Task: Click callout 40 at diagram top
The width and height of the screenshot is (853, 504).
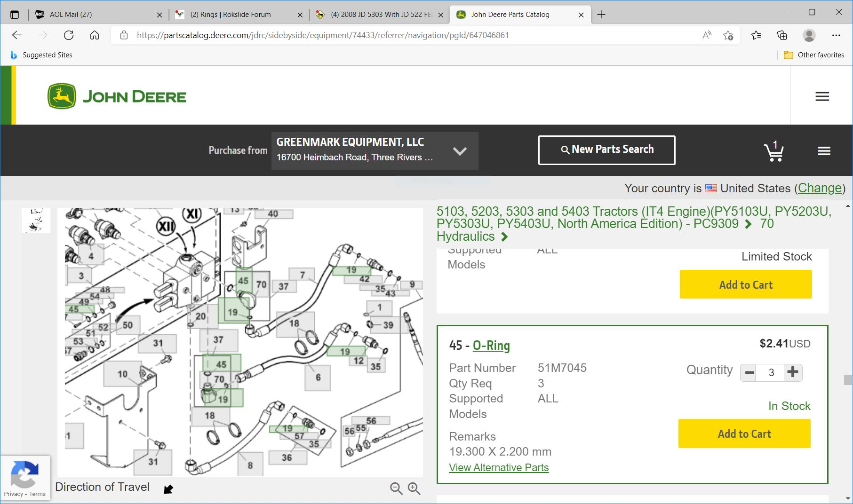Action: coord(273,214)
